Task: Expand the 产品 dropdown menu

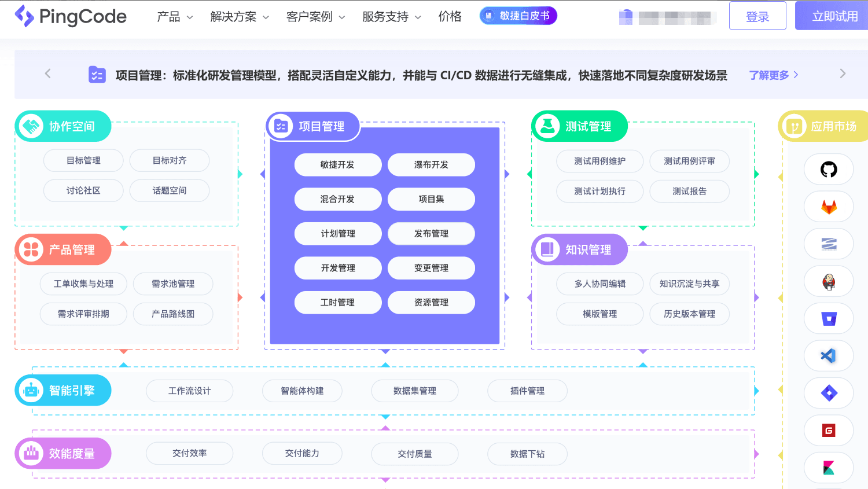Action: coord(175,17)
